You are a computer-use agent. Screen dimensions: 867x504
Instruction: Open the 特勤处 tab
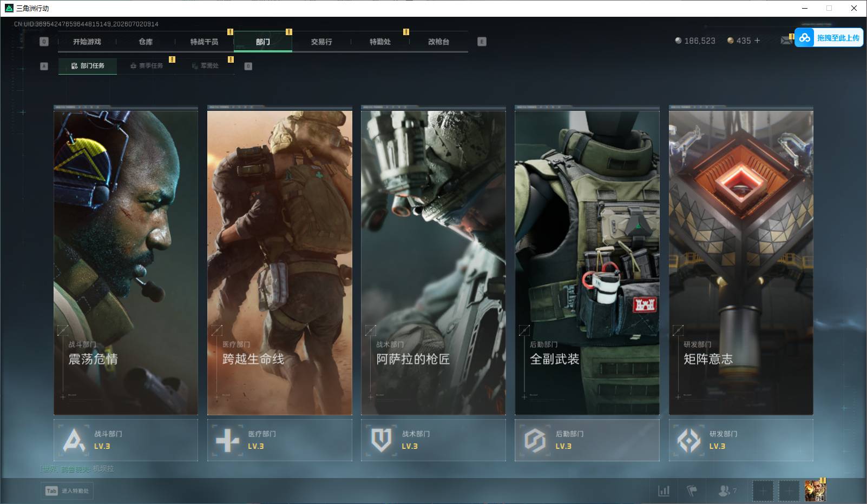click(380, 42)
